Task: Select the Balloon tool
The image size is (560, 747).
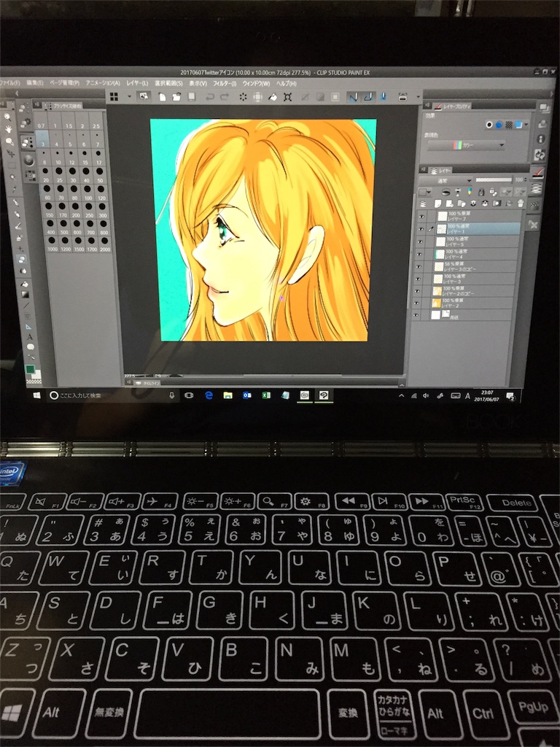Action: [31, 347]
